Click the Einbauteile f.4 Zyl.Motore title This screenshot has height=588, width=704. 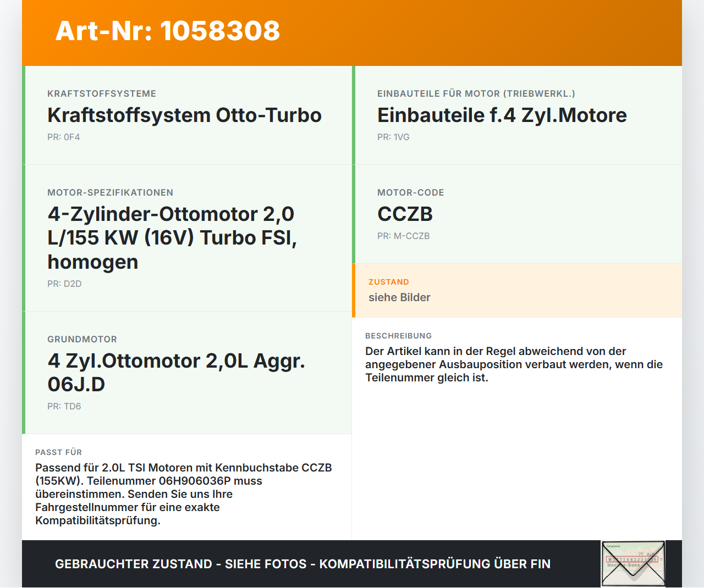pos(502,115)
